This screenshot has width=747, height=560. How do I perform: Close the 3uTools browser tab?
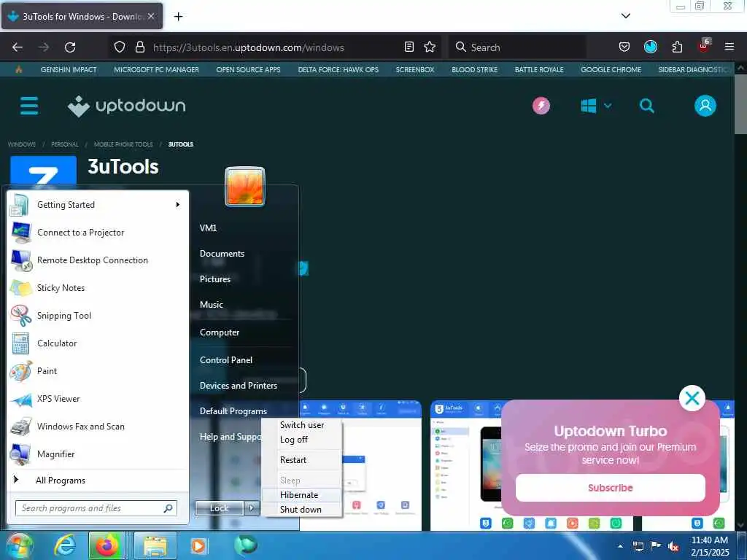tap(151, 16)
